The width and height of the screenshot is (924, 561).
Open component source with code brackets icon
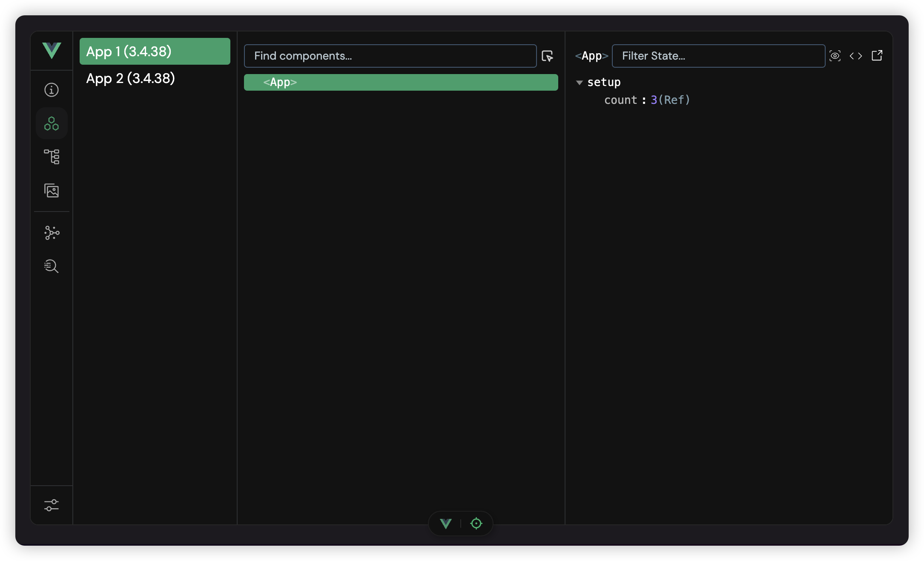click(855, 55)
